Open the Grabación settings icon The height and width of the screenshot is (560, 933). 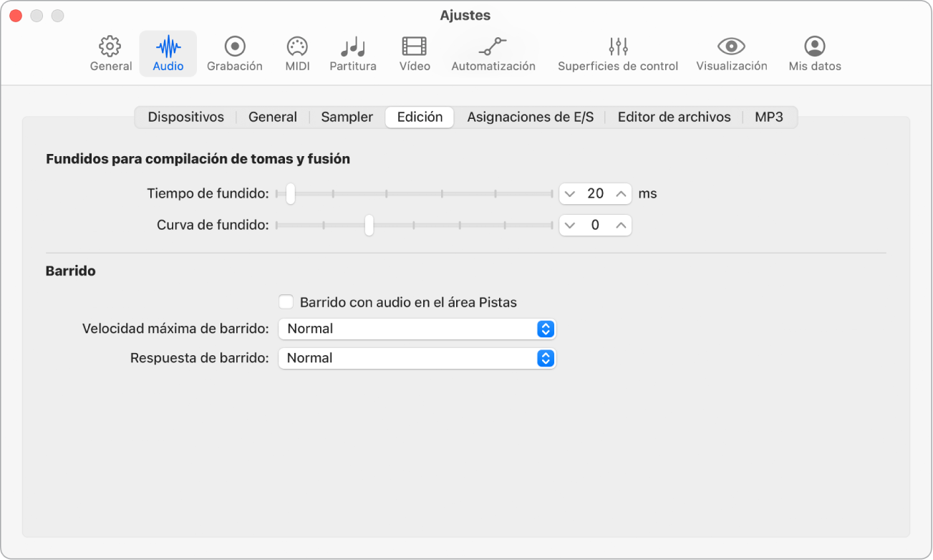(234, 53)
